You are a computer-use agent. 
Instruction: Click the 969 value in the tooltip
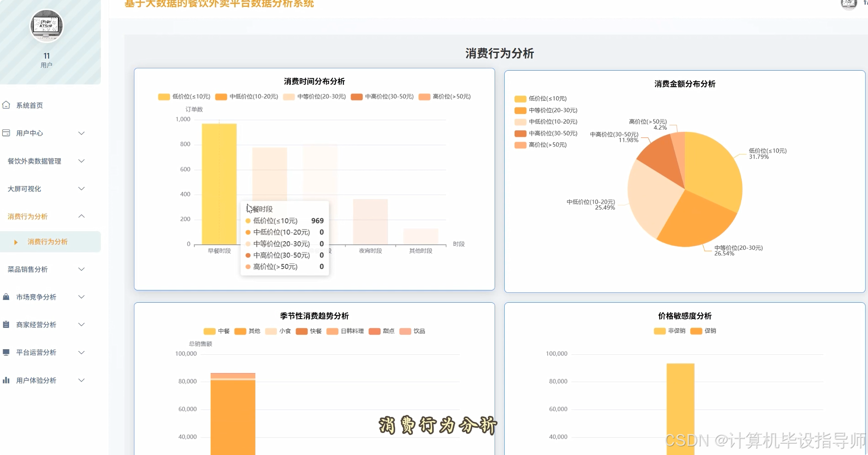[317, 221]
